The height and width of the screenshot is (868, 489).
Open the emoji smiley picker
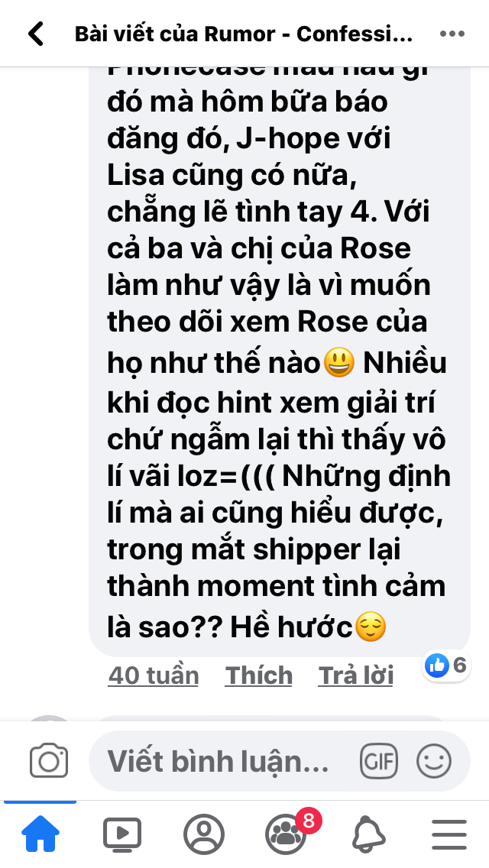tap(434, 761)
